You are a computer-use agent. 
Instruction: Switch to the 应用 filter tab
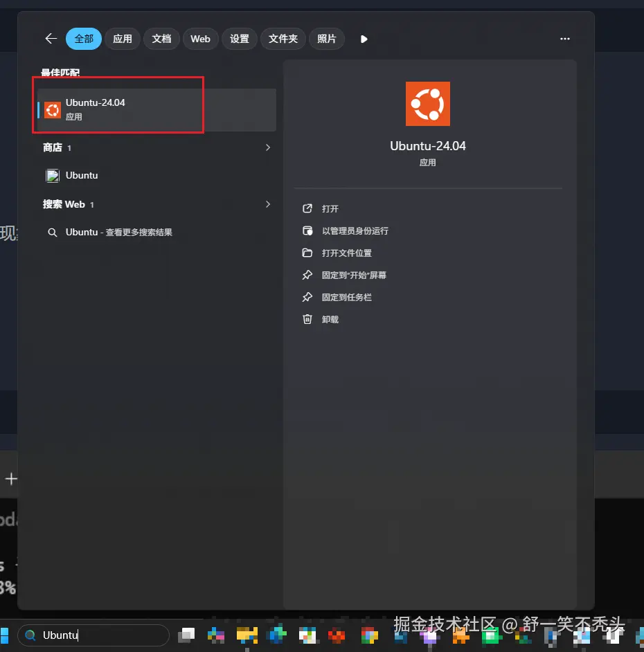click(x=123, y=39)
